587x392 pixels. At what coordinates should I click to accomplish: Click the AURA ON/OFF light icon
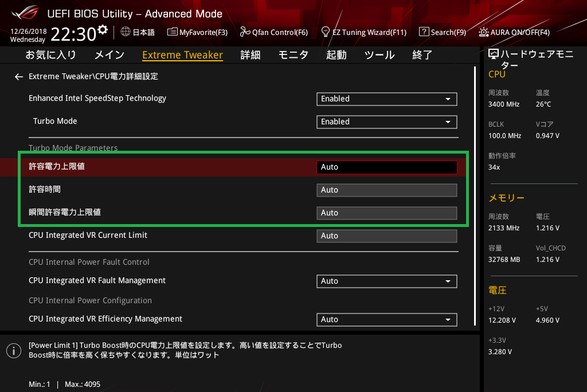click(x=484, y=32)
